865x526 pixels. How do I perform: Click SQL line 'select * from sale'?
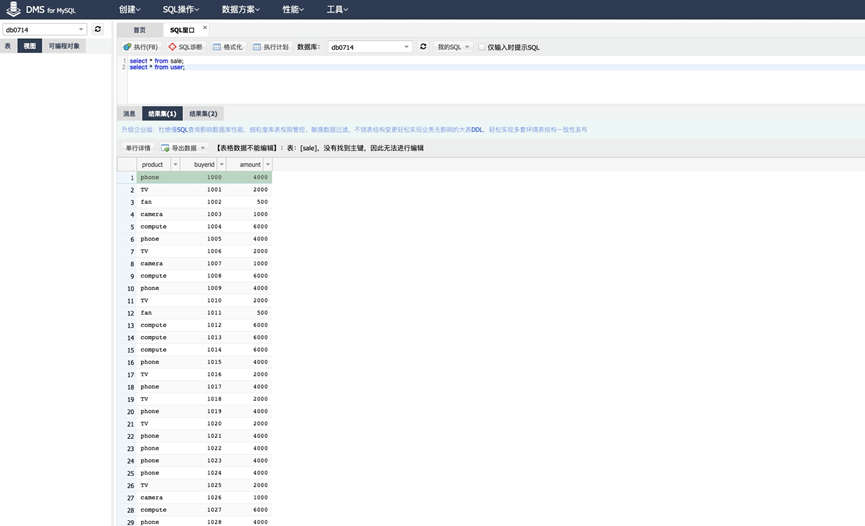click(x=157, y=61)
